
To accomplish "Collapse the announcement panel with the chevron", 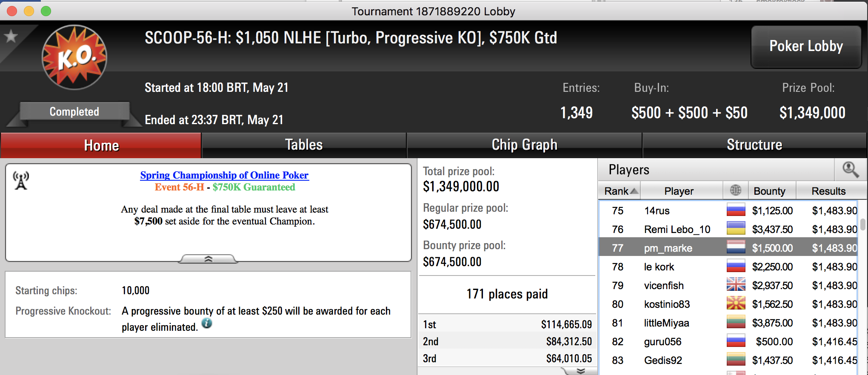I will click(208, 259).
